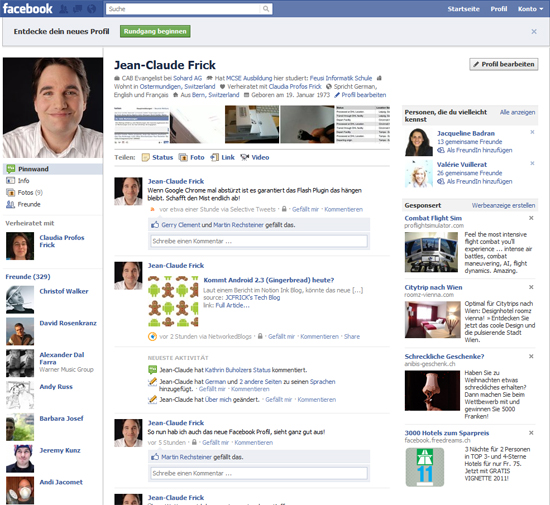550x505 pixels.
Task: Click the Profil bearbeiten button
Action: (504, 64)
